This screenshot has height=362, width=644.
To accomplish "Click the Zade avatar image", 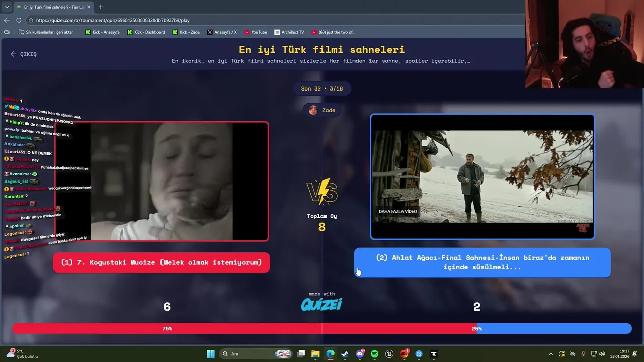I will 313,110.
